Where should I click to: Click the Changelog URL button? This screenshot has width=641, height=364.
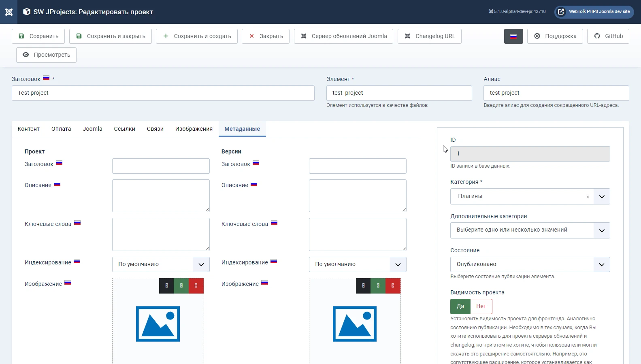tap(430, 36)
